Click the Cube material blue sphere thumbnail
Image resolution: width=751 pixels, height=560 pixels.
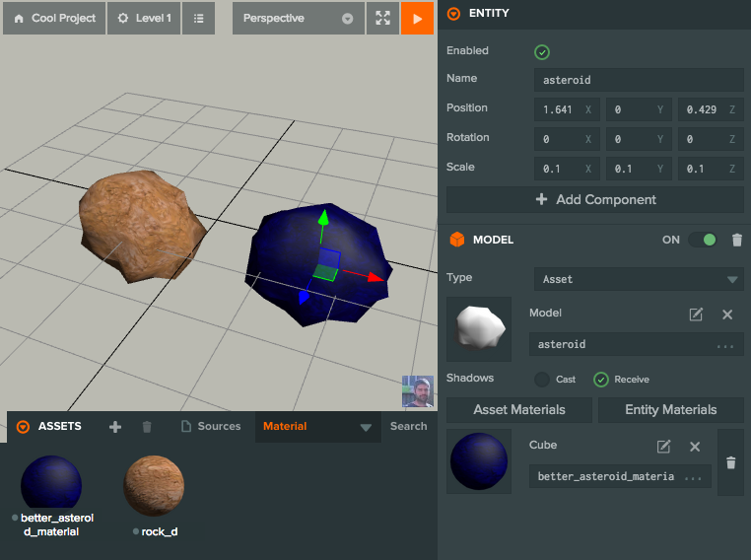[479, 461]
